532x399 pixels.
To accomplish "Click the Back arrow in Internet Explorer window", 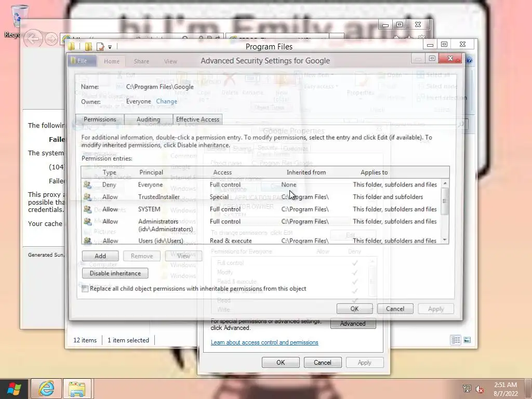I will click(x=33, y=39).
